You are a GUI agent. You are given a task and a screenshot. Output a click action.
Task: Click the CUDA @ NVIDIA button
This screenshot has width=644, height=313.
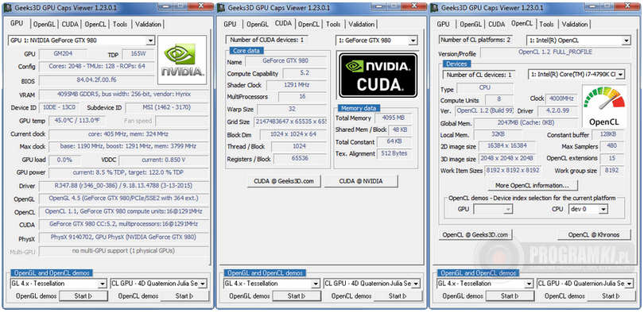pos(361,181)
